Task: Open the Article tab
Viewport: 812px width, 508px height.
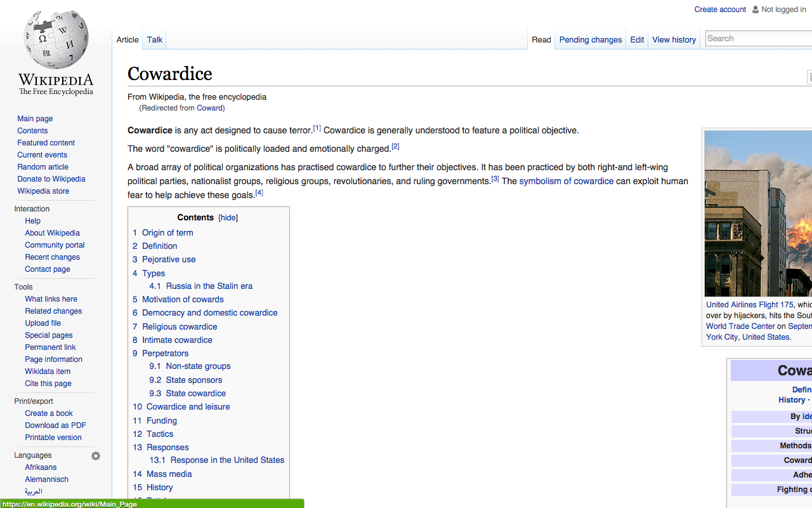Action: click(128, 39)
